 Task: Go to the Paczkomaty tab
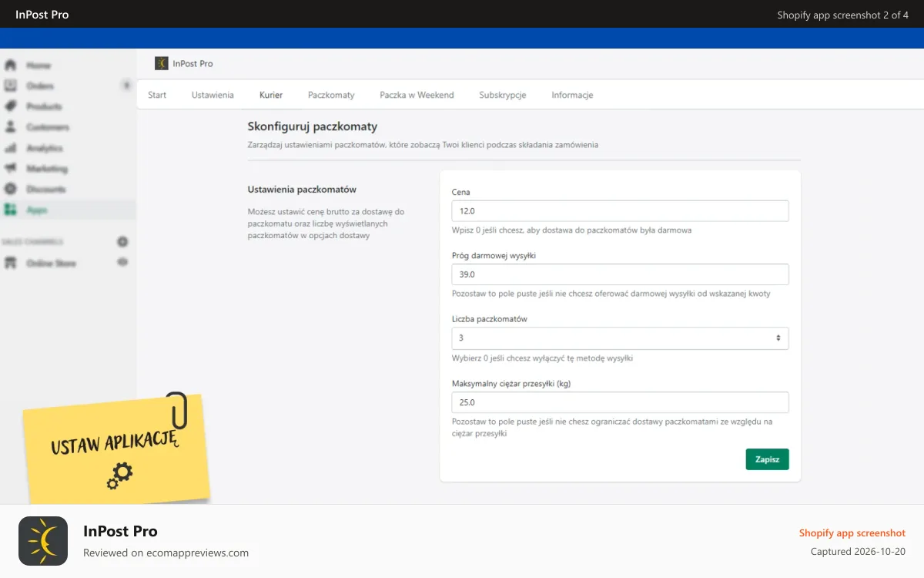(331, 95)
